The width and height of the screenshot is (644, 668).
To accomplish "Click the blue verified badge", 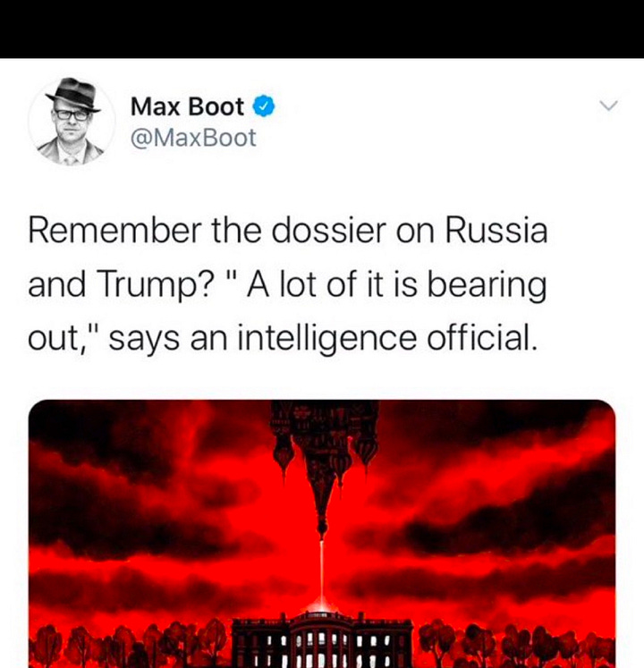I will [265, 106].
